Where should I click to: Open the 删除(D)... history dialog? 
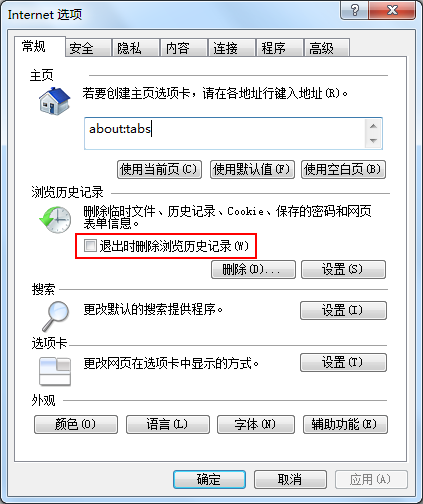click(253, 269)
